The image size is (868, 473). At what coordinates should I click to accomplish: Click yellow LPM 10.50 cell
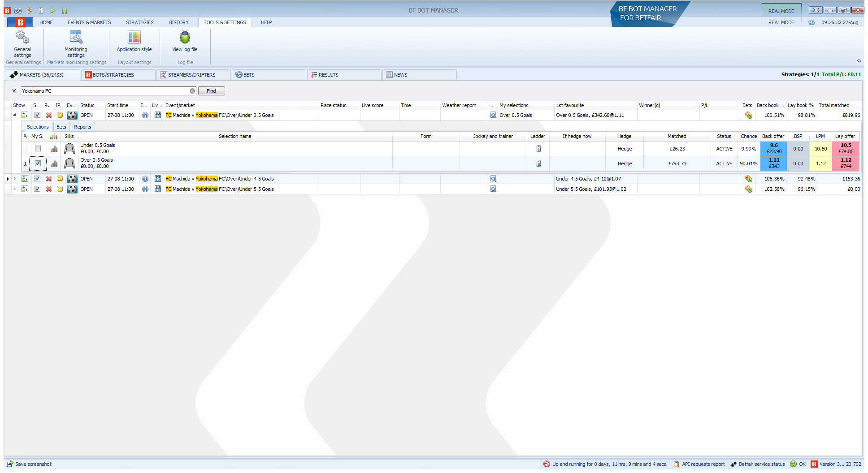pos(820,149)
